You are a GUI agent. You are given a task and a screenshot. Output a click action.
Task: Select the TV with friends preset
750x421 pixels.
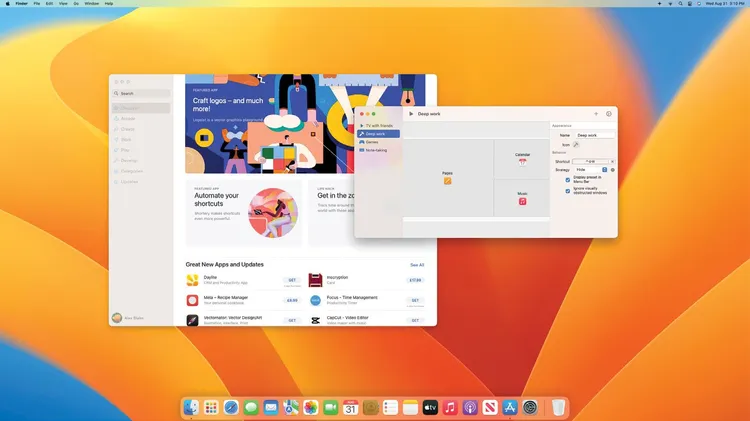click(x=378, y=125)
